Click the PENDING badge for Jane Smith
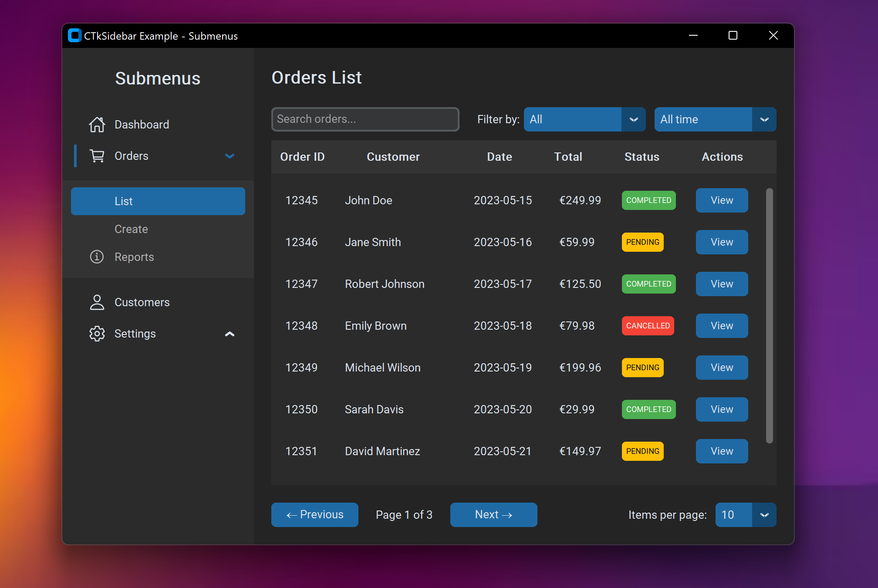Image resolution: width=878 pixels, height=588 pixels. tap(643, 242)
